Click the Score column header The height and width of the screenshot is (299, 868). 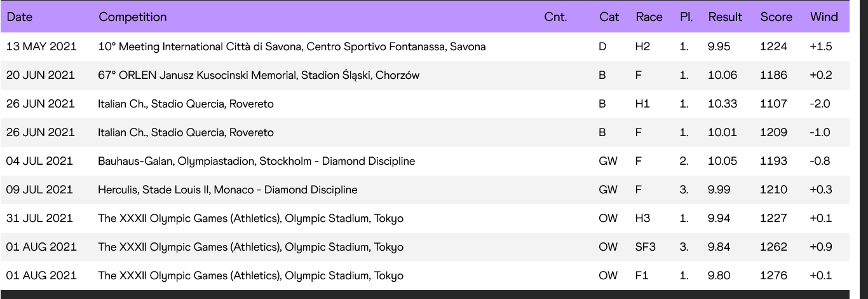776,17
